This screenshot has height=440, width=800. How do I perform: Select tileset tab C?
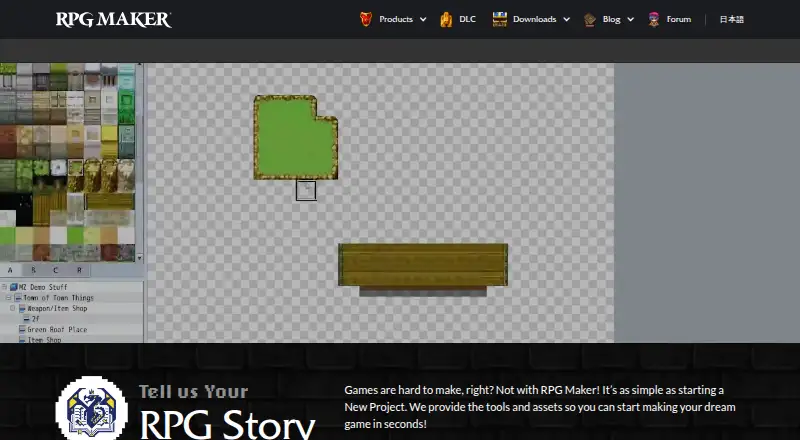click(56, 270)
